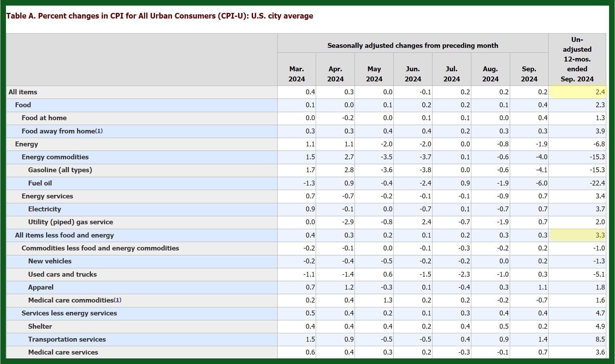Viewport: 615px width, 364px height.
Task: Click the 3.6 twelve-month value for Medical care services
Action: (600, 352)
